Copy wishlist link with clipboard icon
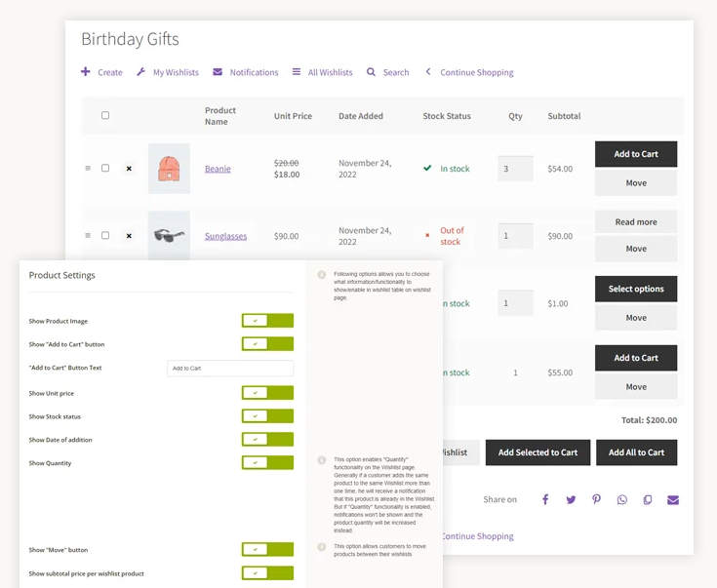 pyautogui.click(x=648, y=500)
